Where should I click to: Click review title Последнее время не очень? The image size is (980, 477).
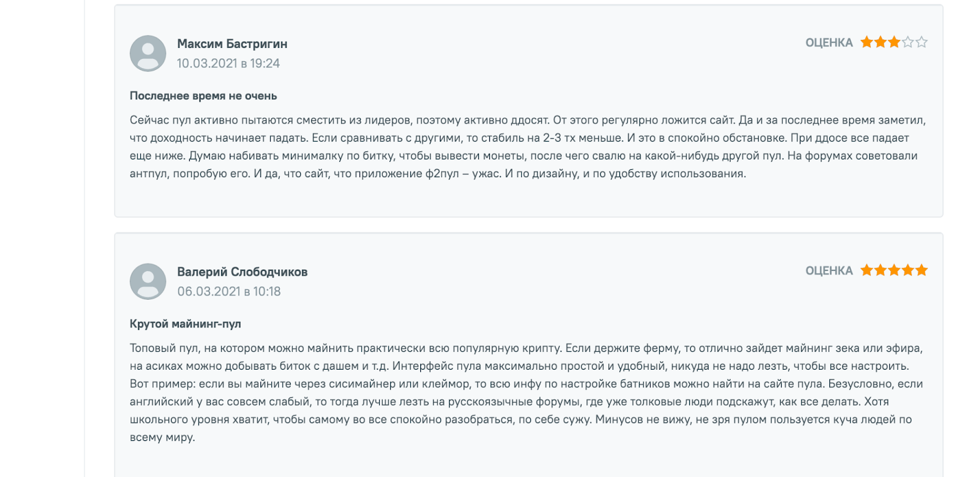tap(203, 96)
